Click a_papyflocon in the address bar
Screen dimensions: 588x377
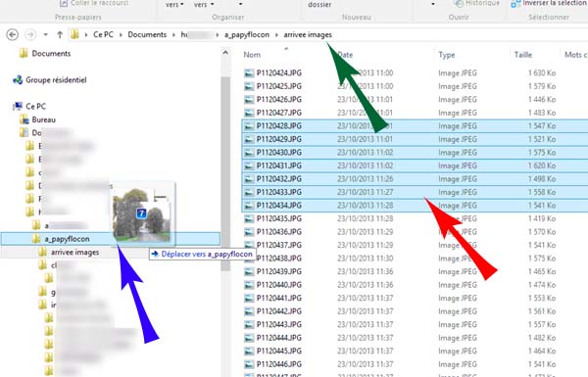247,34
